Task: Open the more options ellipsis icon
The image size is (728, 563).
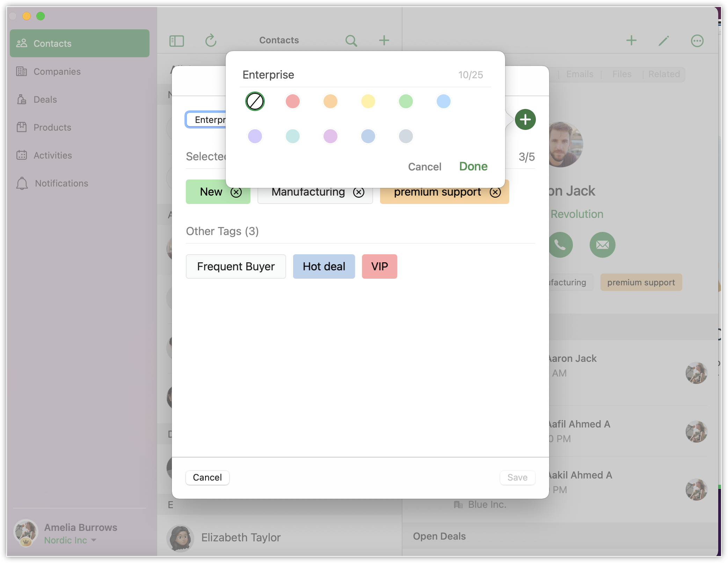Action: click(x=697, y=41)
